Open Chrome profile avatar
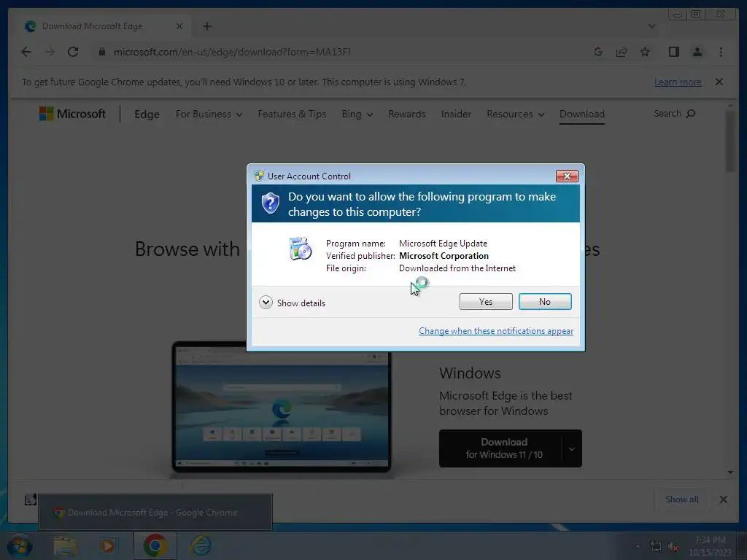Image resolution: width=747 pixels, height=560 pixels. coord(697,52)
